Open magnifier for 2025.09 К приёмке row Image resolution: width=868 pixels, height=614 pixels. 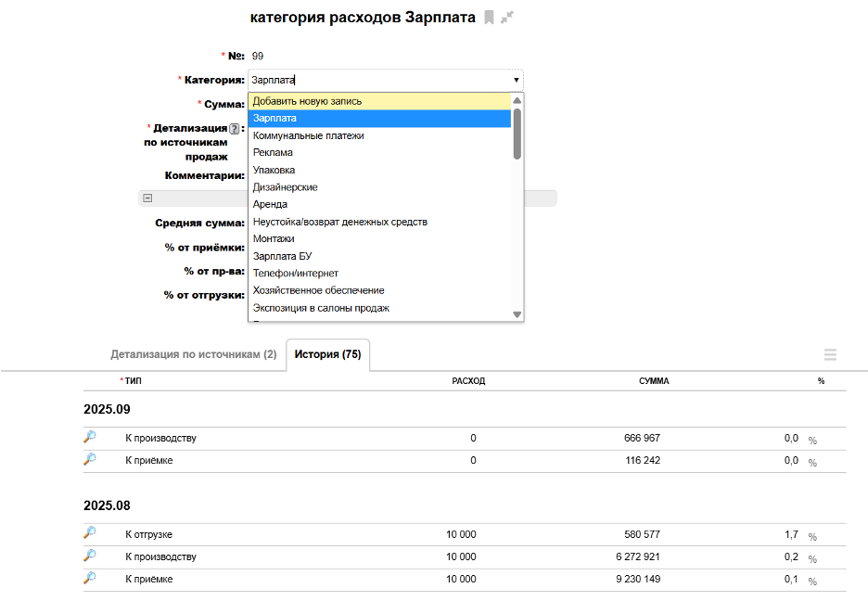[90, 460]
